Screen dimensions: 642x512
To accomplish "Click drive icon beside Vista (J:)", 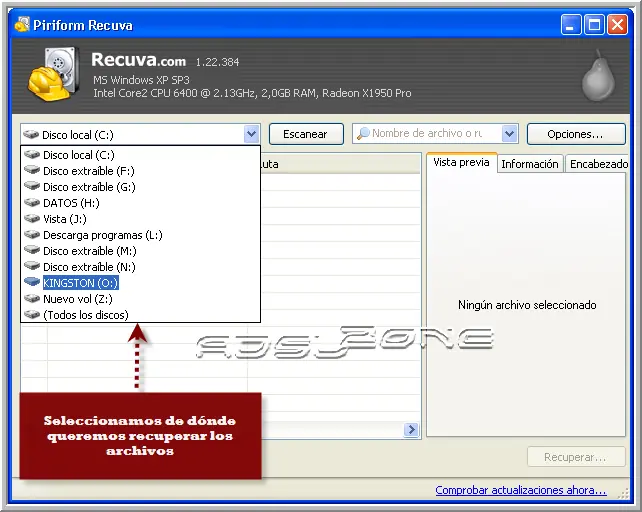I will pyautogui.click(x=32, y=218).
